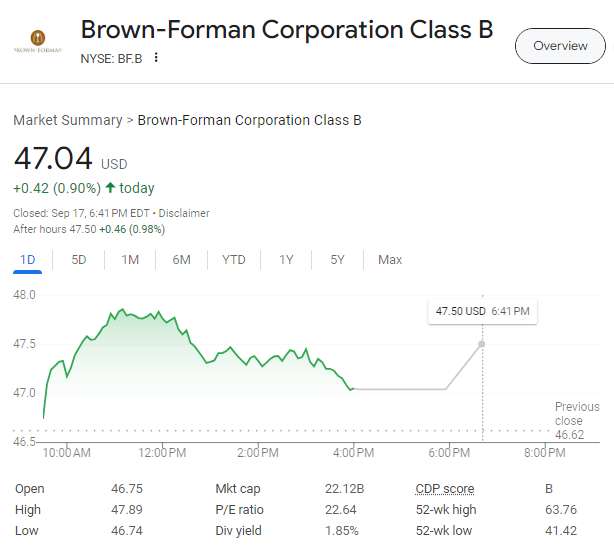Open the Disclaimer link
Image resolution: width=614 pixels, height=546 pixels.
coord(185,213)
